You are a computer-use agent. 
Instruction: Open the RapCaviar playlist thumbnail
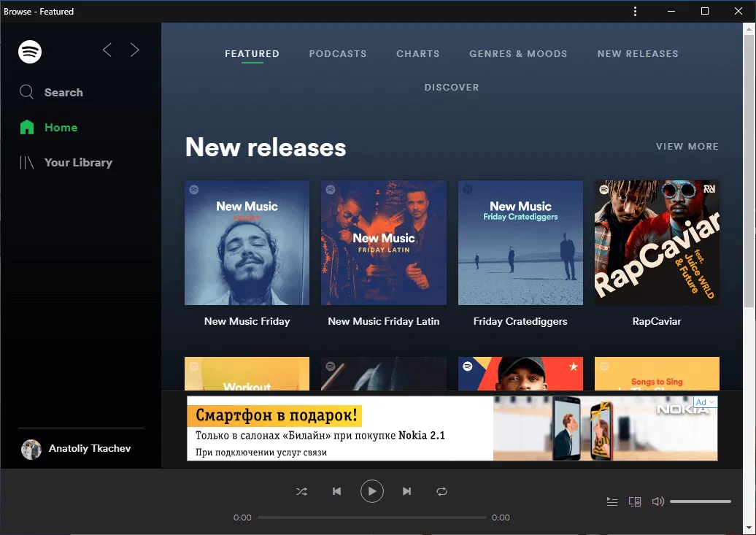tap(656, 242)
